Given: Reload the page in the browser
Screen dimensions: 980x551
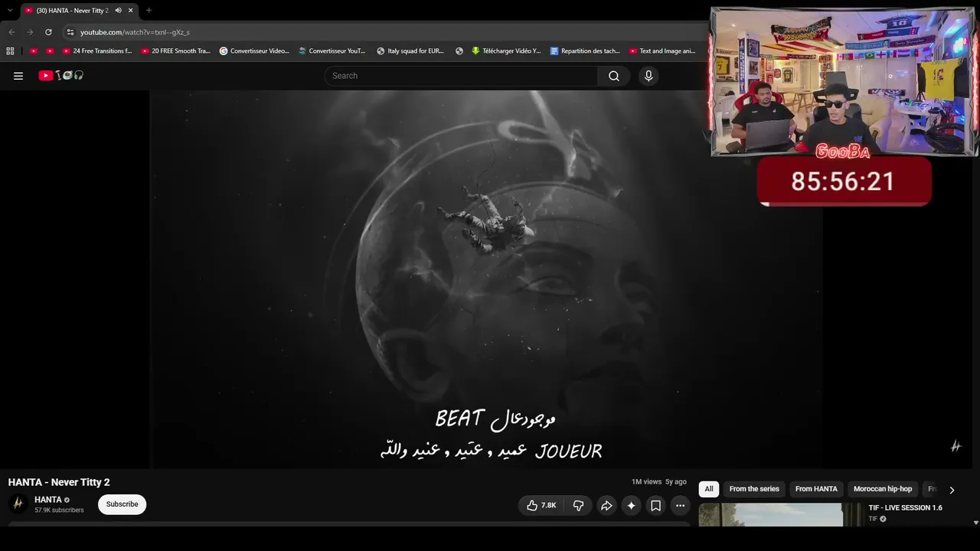Looking at the screenshot, I should click(x=48, y=32).
